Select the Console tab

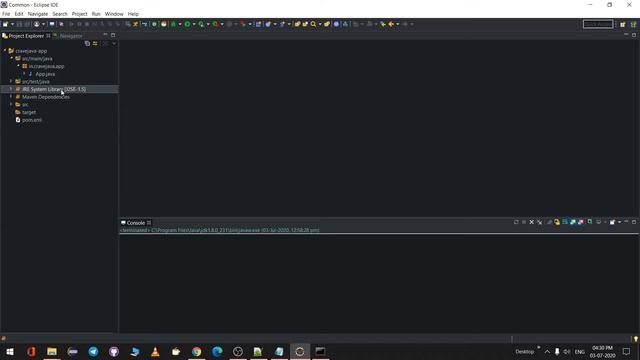[x=136, y=223]
